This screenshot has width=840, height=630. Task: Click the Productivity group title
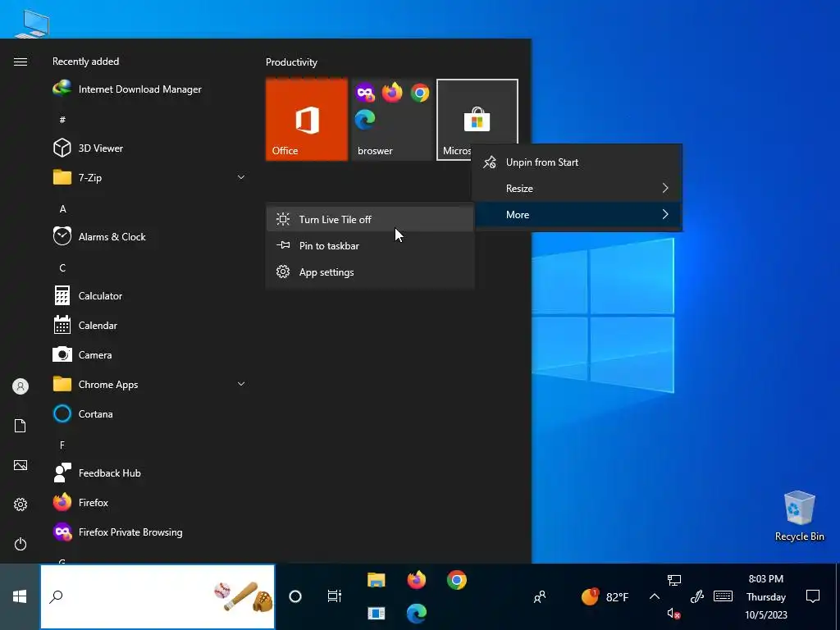(291, 62)
